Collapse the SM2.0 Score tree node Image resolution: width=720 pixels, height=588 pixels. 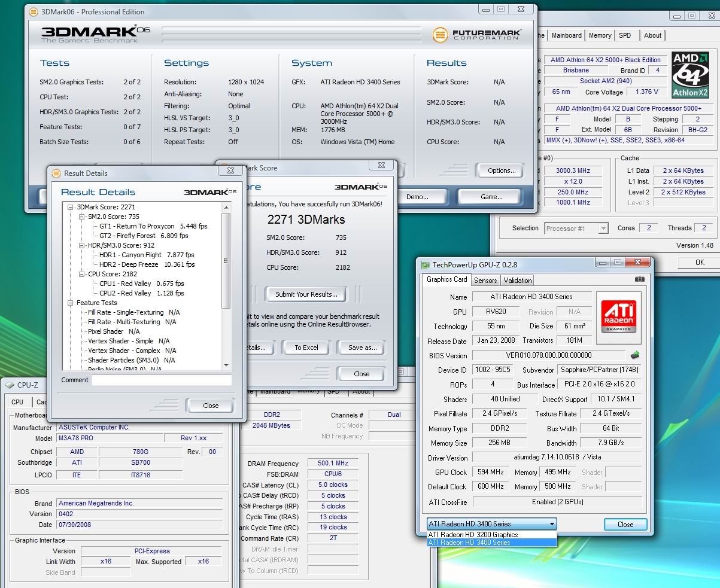coord(83,217)
